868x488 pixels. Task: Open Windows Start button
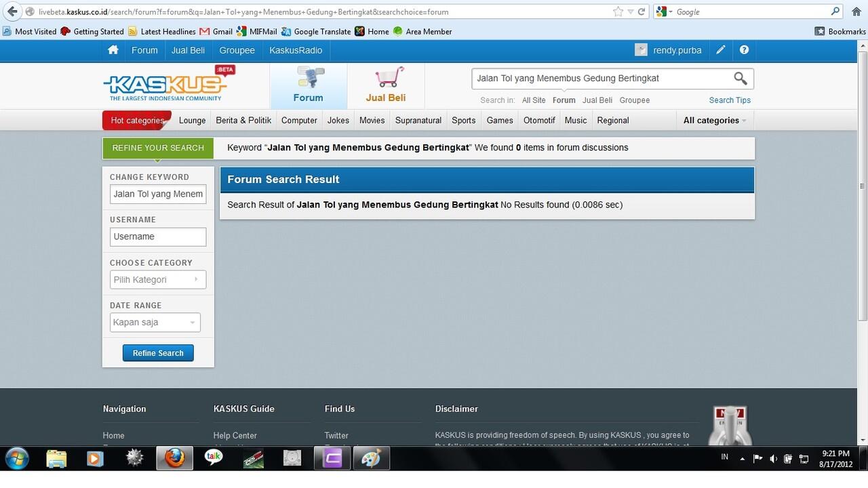click(x=16, y=459)
